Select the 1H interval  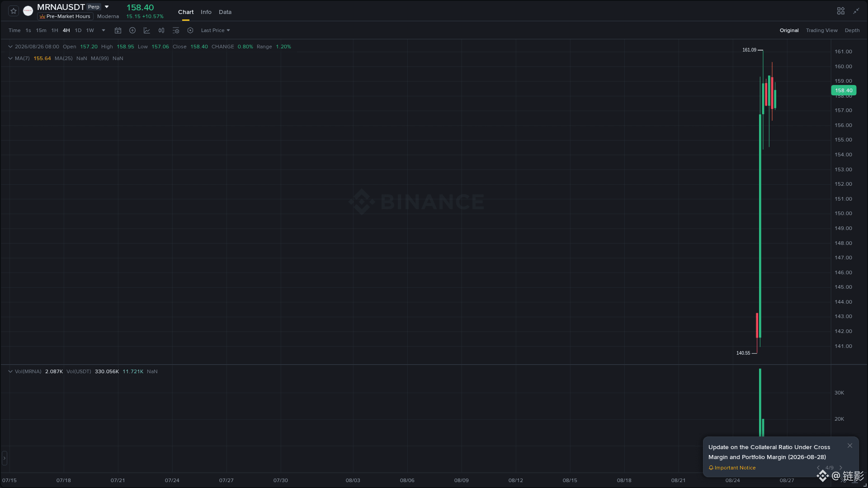coord(55,30)
